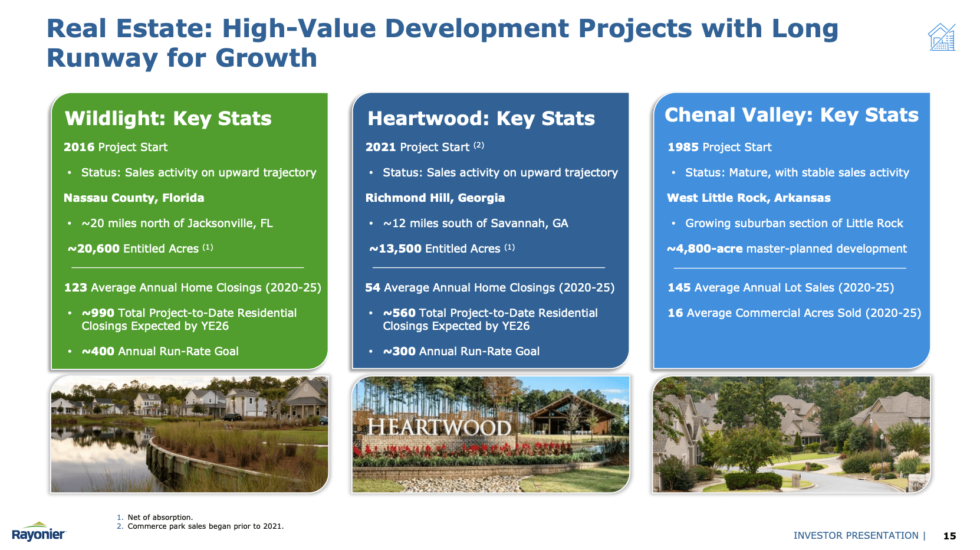The image size is (980, 550).
Task: Click Richmond Hill, Georgia text
Action: (435, 198)
